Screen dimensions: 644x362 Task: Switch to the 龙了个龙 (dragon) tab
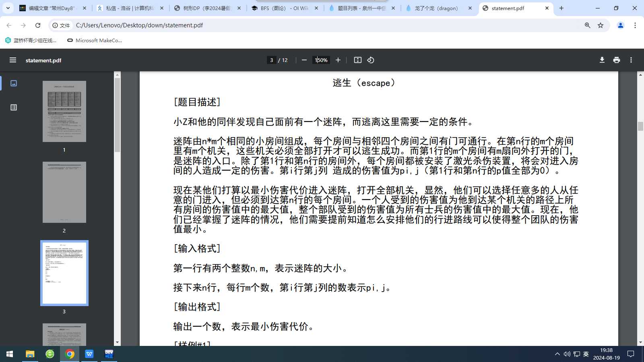(x=436, y=8)
